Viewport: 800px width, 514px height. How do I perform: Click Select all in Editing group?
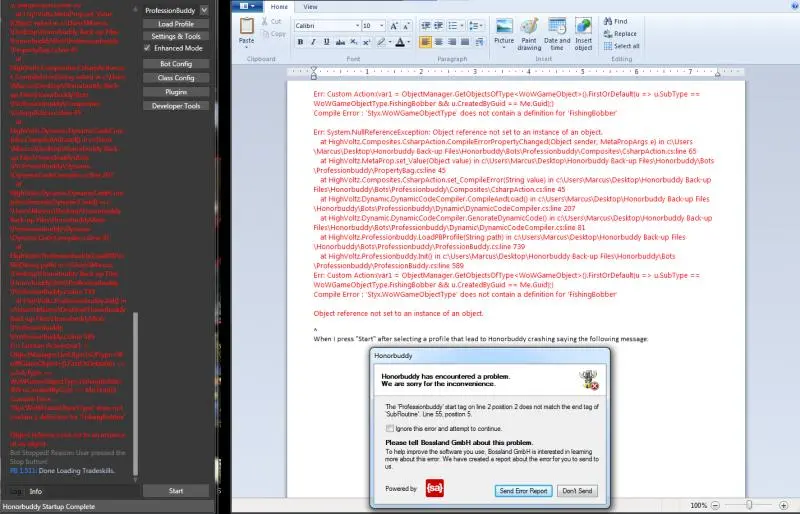click(x=621, y=46)
